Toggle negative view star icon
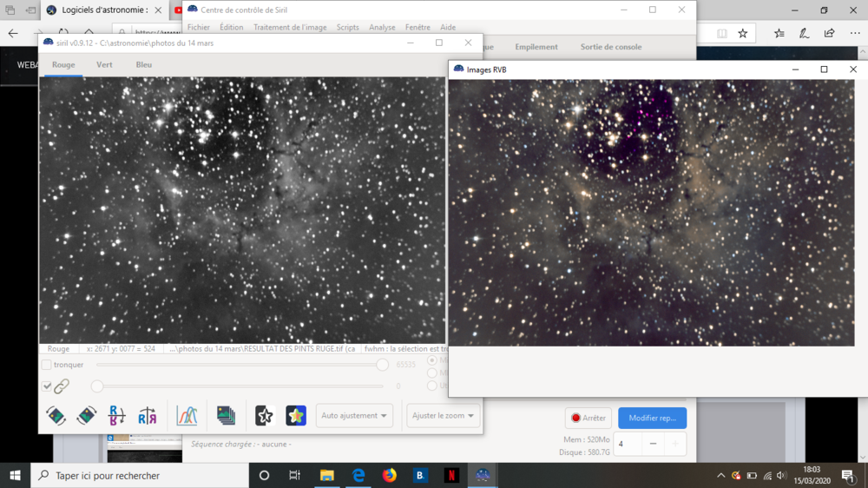The height and width of the screenshot is (488, 868). (x=264, y=415)
